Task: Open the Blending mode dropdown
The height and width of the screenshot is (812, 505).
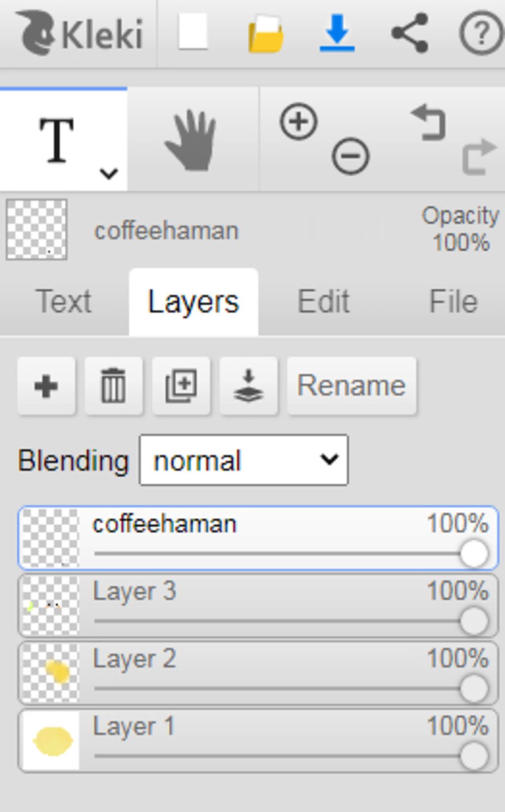Action: [x=244, y=460]
